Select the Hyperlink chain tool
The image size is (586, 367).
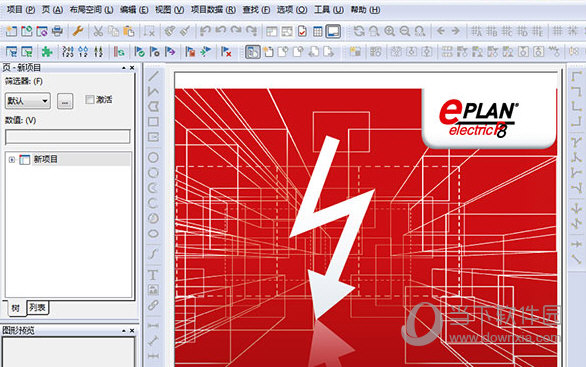[x=153, y=305]
